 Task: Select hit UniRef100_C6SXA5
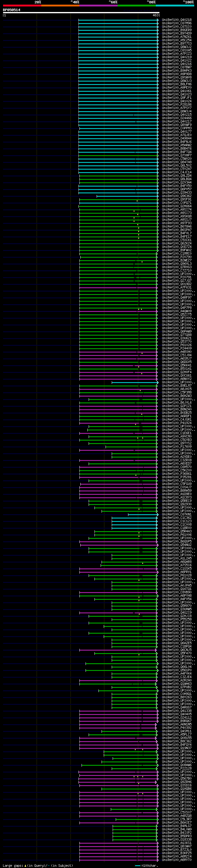coord(177,50)
